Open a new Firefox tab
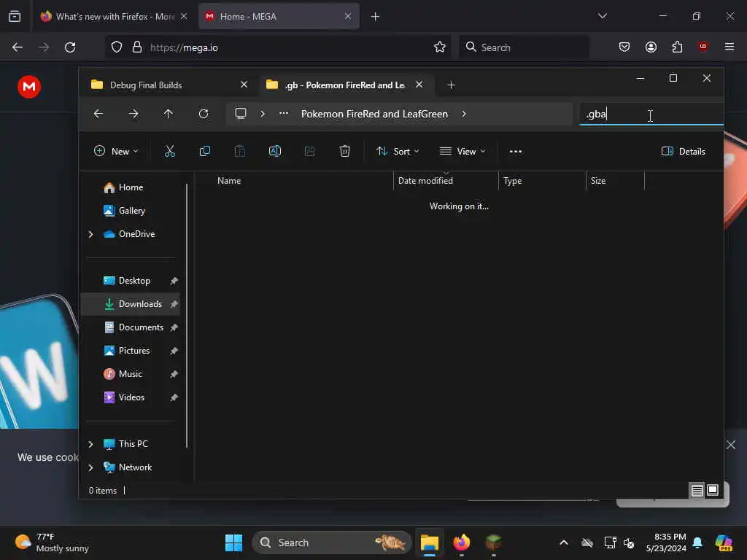This screenshot has width=747, height=560. pyautogui.click(x=376, y=17)
